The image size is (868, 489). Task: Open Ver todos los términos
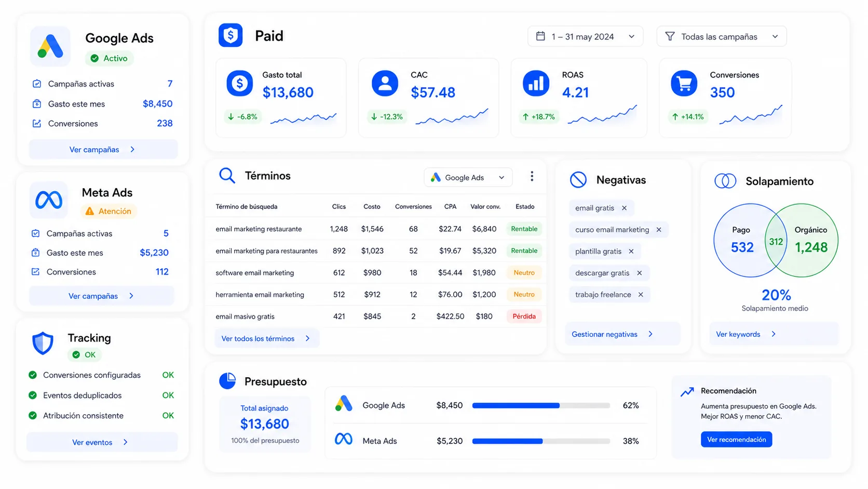point(267,338)
